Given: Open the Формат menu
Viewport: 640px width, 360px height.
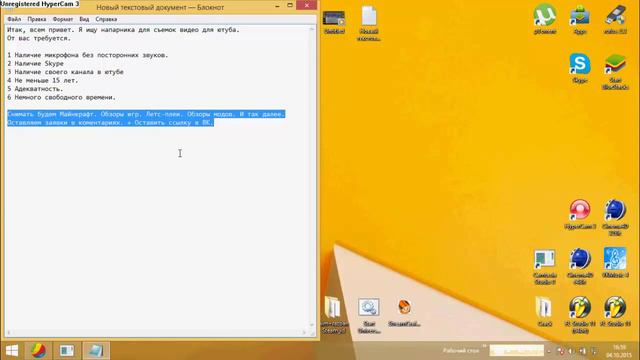Looking at the screenshot, I should [x=63, y=19].
